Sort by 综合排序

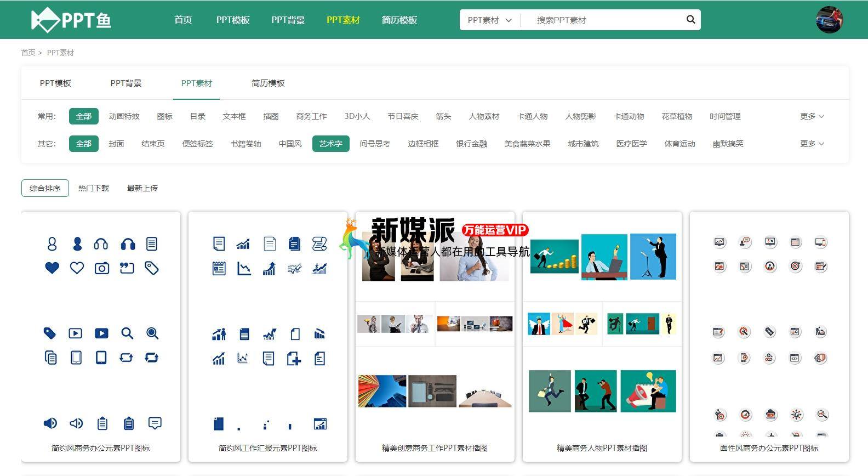[45, 188]
